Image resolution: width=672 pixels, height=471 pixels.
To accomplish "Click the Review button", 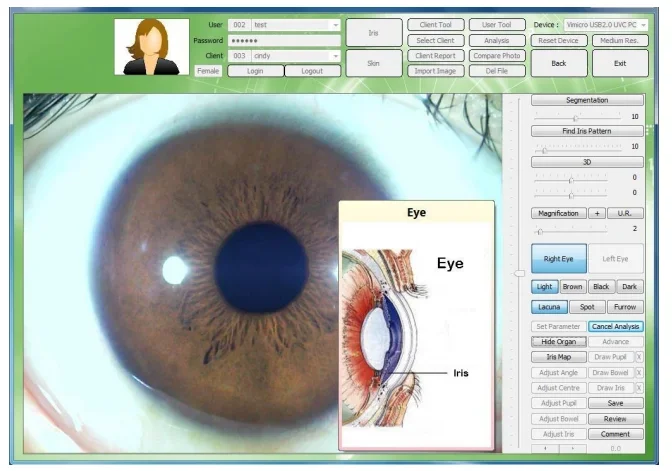I will click(x=615, y=419).
